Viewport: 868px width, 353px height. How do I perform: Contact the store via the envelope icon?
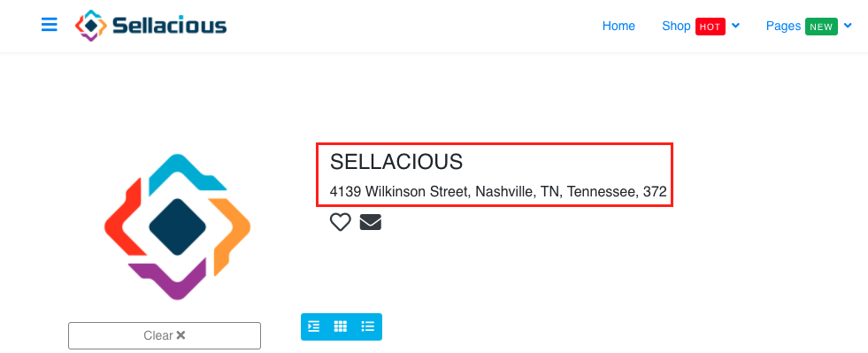point(371,222)
